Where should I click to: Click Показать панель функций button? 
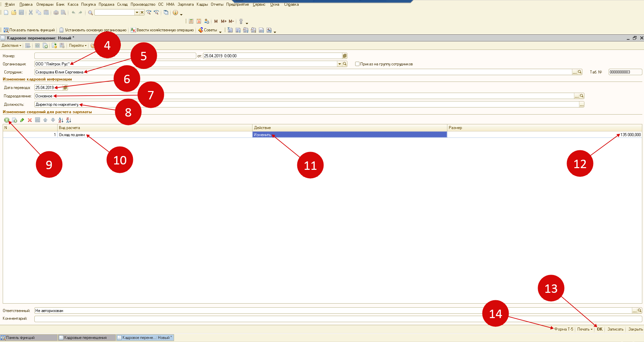tap(29, 30)
